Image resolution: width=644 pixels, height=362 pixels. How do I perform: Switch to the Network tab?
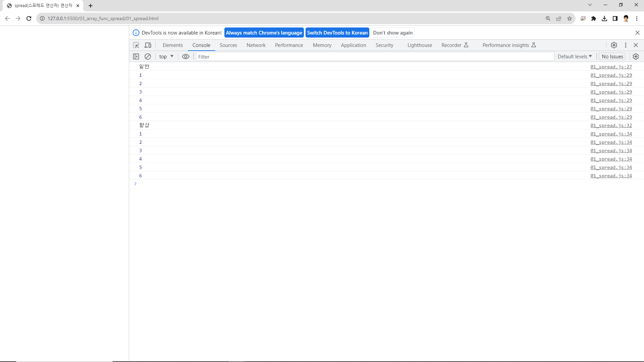(x=256, y=45)
